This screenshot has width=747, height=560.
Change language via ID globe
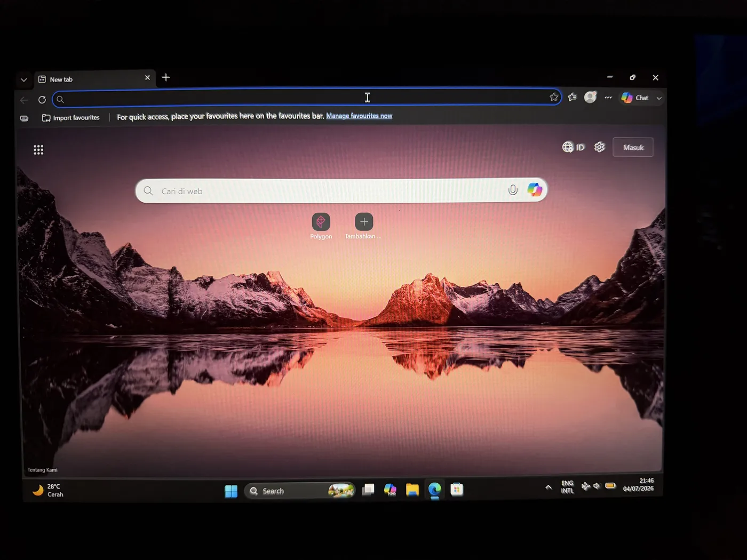coord(574,147)
